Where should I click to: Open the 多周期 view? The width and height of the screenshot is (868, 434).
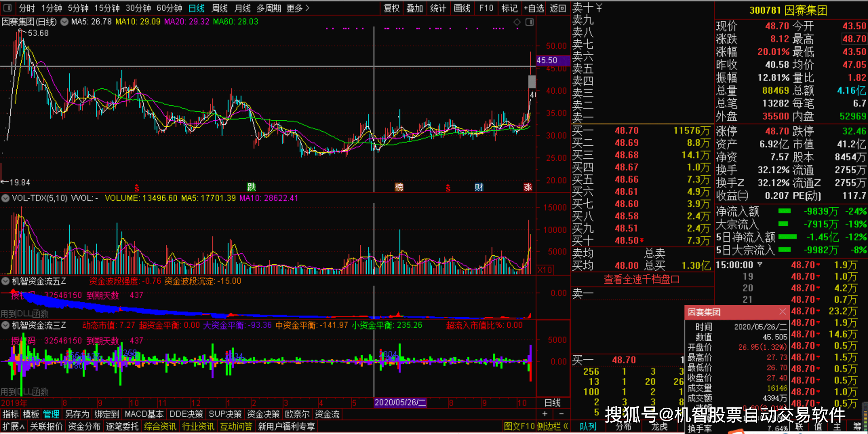pos(269,8)
